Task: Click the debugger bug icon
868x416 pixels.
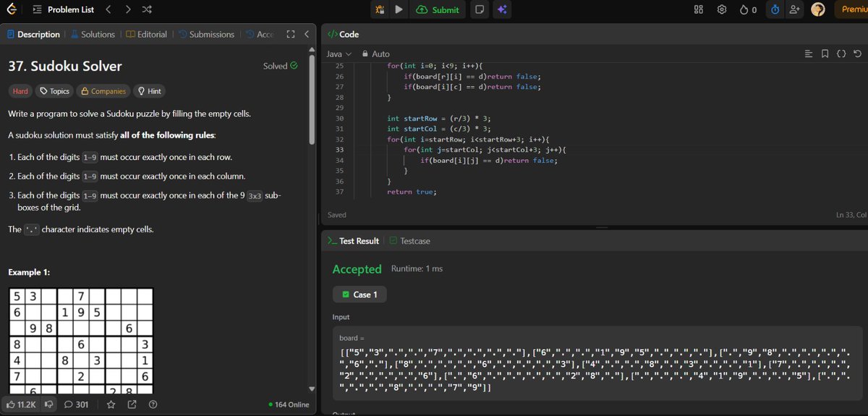Action: tap(379, 9)
